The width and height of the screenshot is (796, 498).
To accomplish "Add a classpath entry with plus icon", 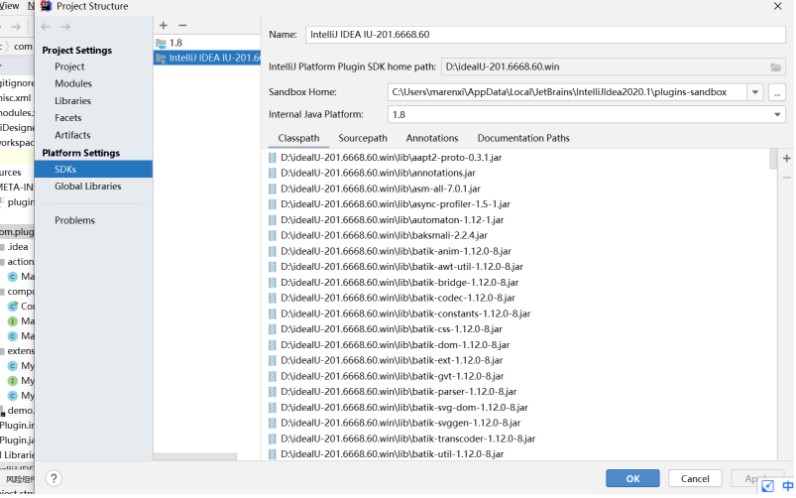I will [x=786, y=158].
